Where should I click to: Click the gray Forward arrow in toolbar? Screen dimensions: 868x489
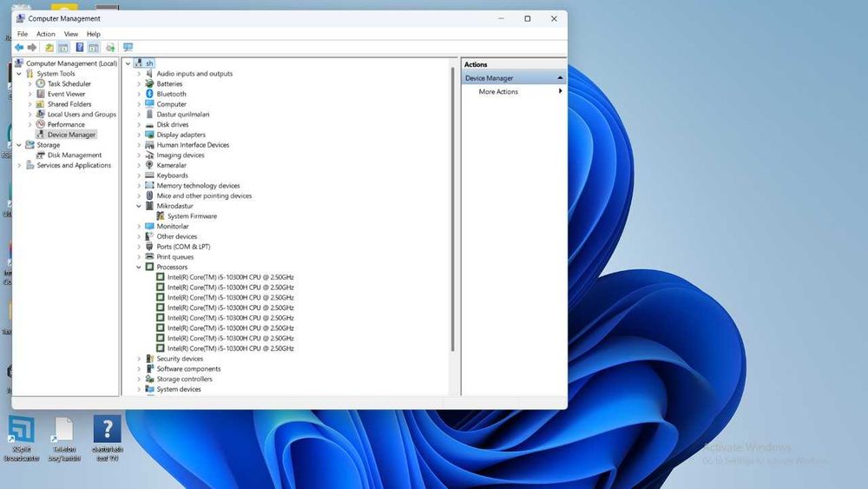pos(32,48)
